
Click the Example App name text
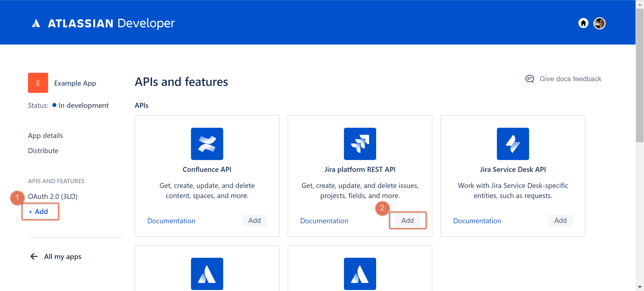[x=75, y=83]
